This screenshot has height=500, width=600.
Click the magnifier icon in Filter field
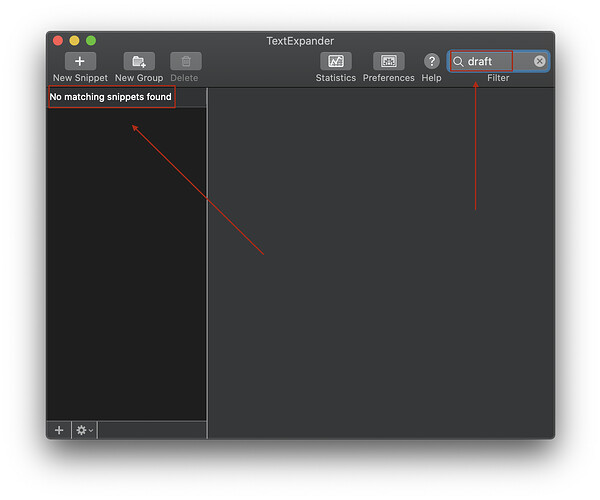458,62
